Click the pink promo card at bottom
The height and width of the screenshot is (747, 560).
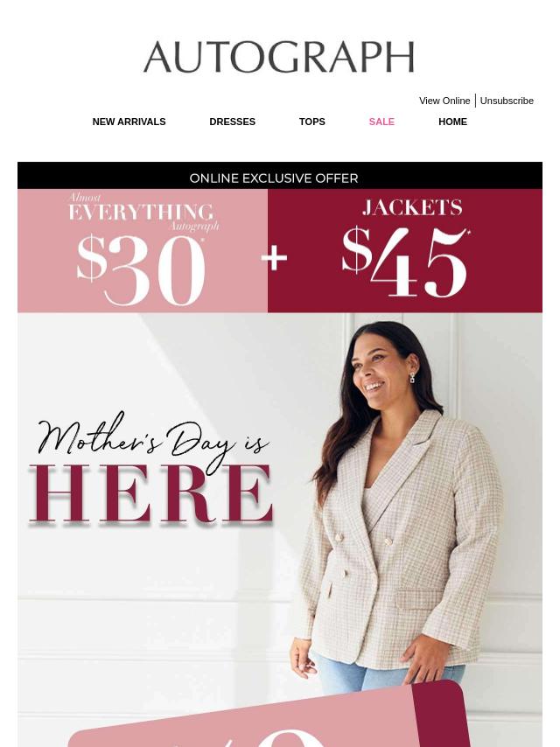tap(243, 719)
